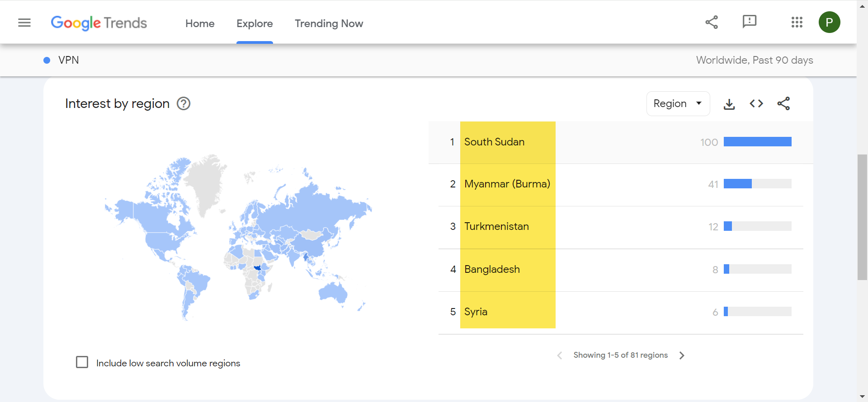Click the score 41 for Myanmar
This screenshot has height=402, width=868.
pos(713,184)
